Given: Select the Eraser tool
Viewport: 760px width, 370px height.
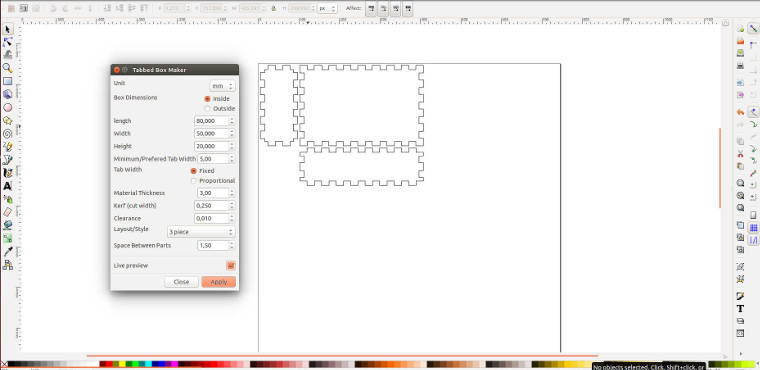Looking at the screenshot, I should coord(7,212).
